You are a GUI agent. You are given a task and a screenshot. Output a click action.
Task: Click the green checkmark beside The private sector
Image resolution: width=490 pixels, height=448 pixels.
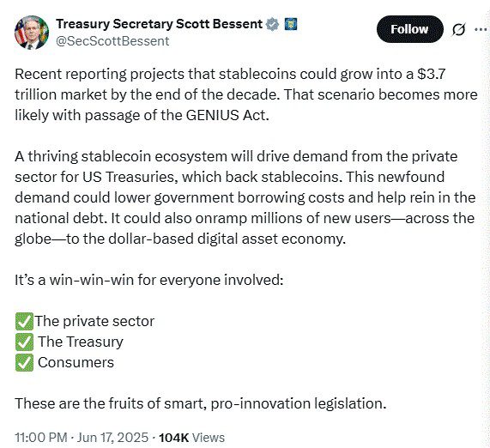24,321
